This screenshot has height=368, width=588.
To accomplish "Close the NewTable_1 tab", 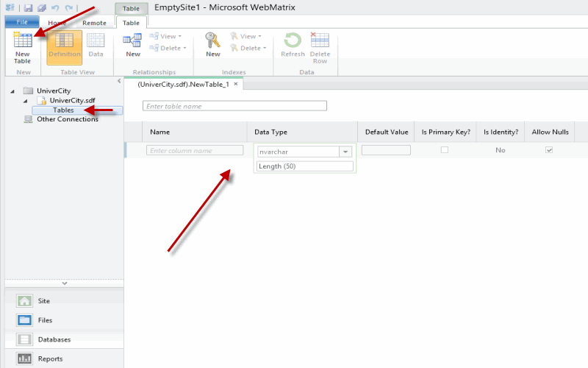I will 236,84.
